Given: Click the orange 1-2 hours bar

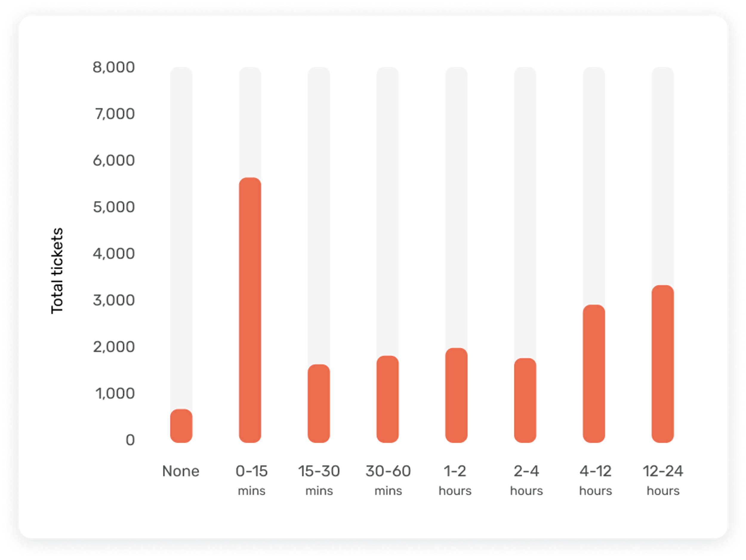Looking at the screenshot, I should pyautogui.click(x=456, y=395).
